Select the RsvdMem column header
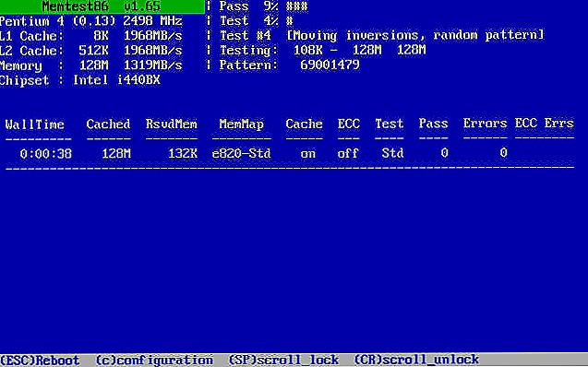This screenshot has height=367, width=588. click(x=172, y=124)
